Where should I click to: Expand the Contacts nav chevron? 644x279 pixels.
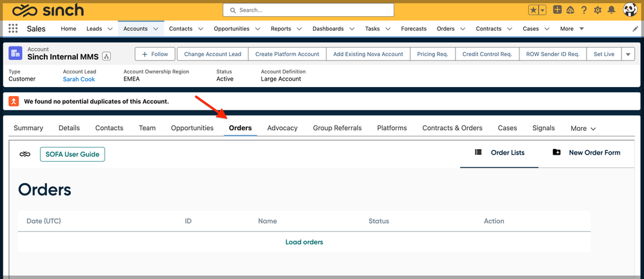[201, 29]
